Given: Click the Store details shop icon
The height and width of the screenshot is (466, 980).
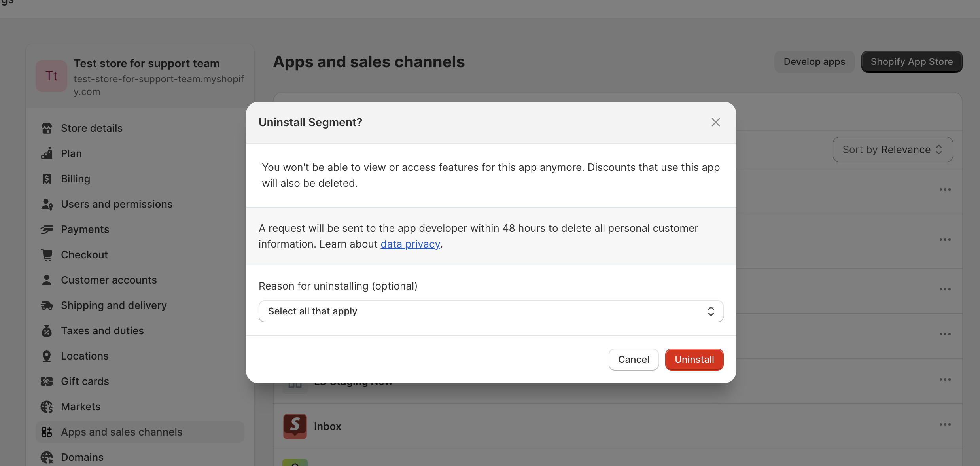Looking at the screenshot, I should (47, 128).
